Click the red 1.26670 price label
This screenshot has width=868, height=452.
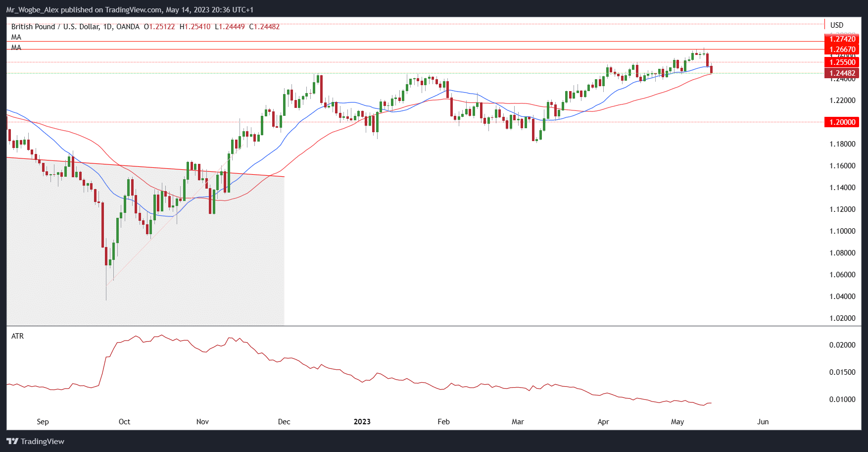(x=842, y=50)
